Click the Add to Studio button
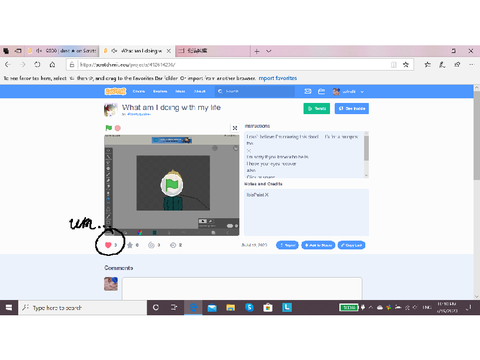 click(318, 245)
